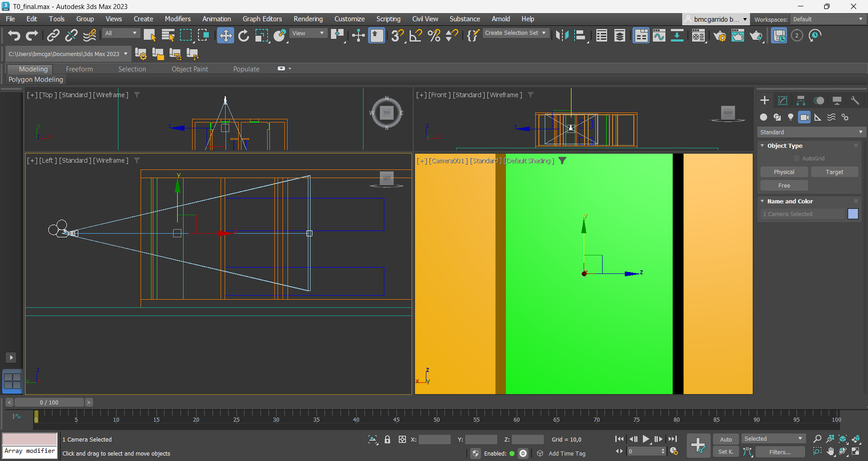Enable the AutoGrid checkbox
868x461 pixels.
point(797,158)
